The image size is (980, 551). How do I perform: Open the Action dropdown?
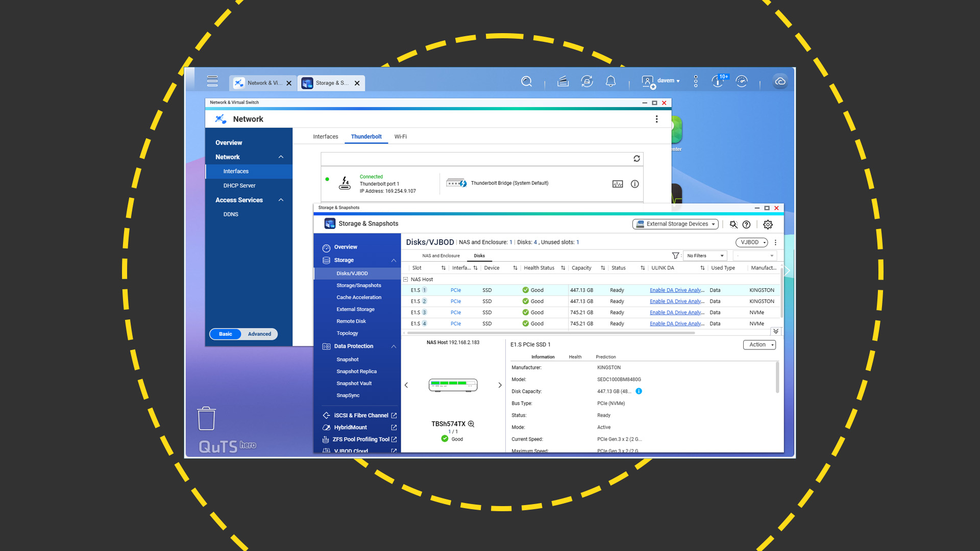[x=759, y=345]
